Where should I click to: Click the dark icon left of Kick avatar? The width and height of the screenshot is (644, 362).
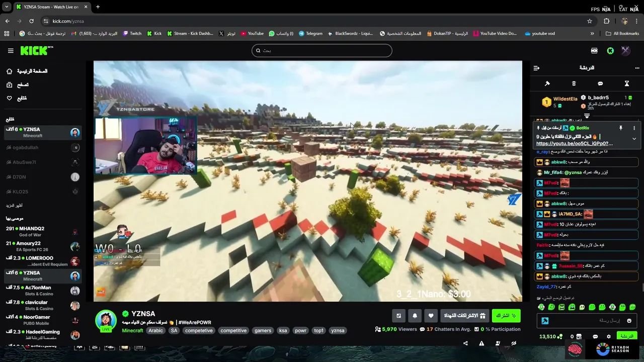(594, 50)
